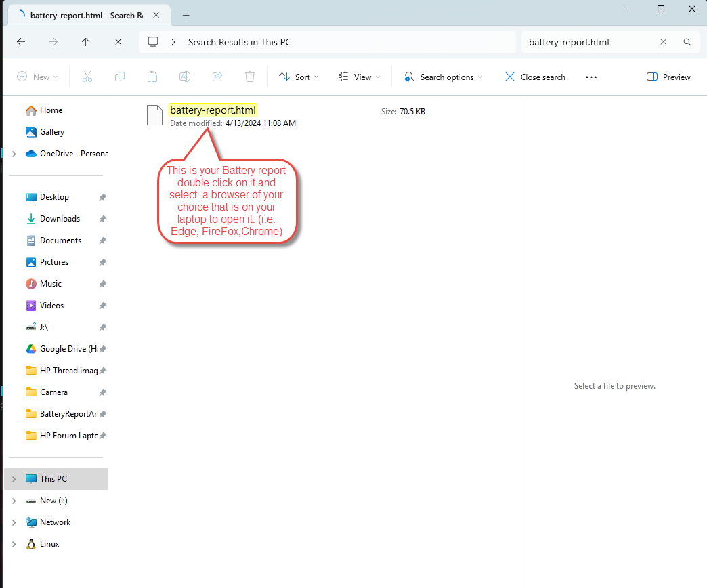Click the Copy icon in toolbar
Image resolution: width=707 pixels, height=588 pixels.
120,77
